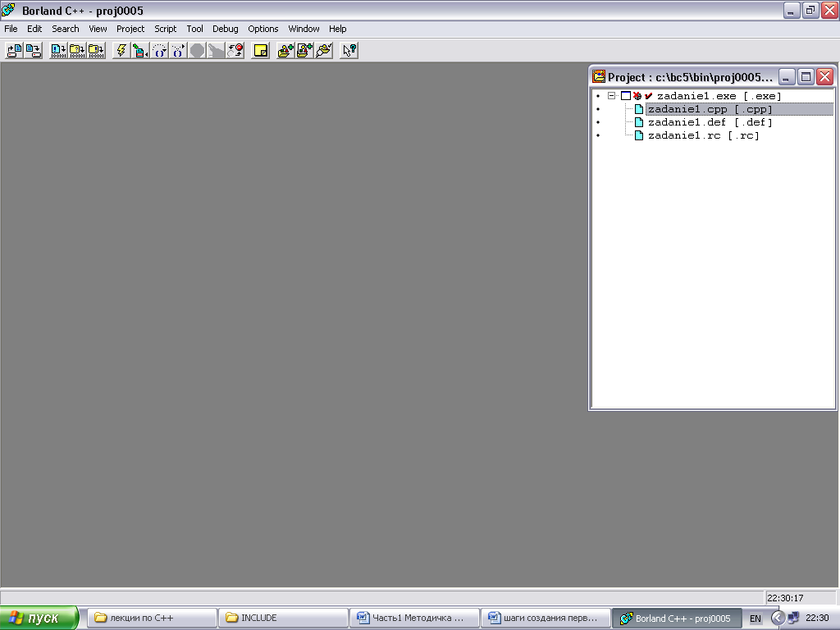Screen dimensions: 840x630
Task: Click the plug with check mark toolbar icon
Action: click(323, 50)
